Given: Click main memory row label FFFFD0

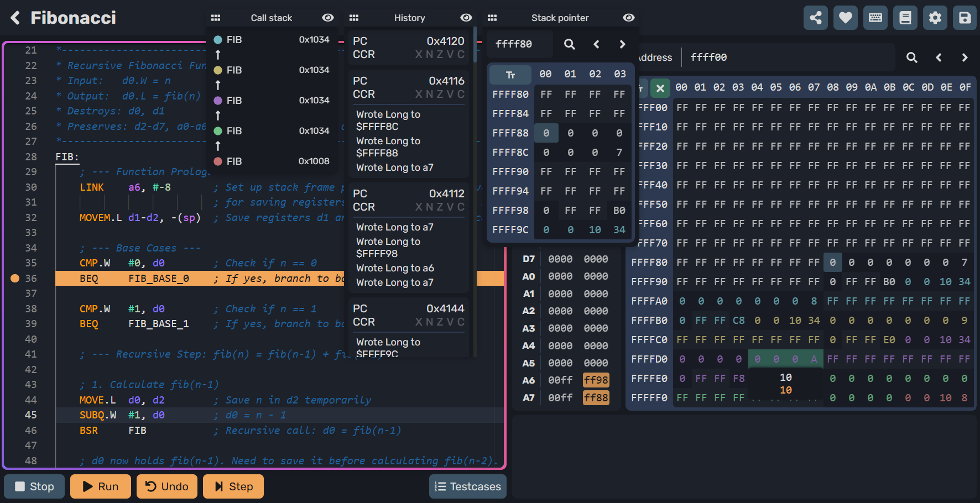Looking at the screenshot, I should click(x=649, y=359).
